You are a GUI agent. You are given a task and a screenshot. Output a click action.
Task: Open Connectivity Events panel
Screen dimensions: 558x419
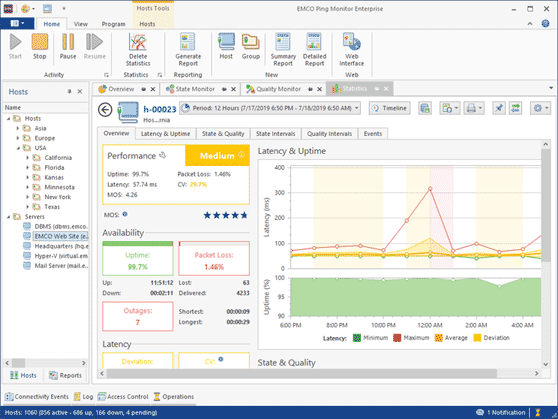pyautogui.click(x=37, y=397)
